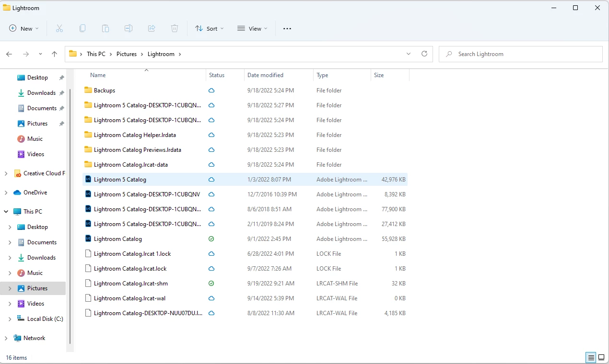Image resolution: width=609 pixels, height=364 pixels.
Task: Open the recent locations dropdown arrow
Action: coord(40,54)
